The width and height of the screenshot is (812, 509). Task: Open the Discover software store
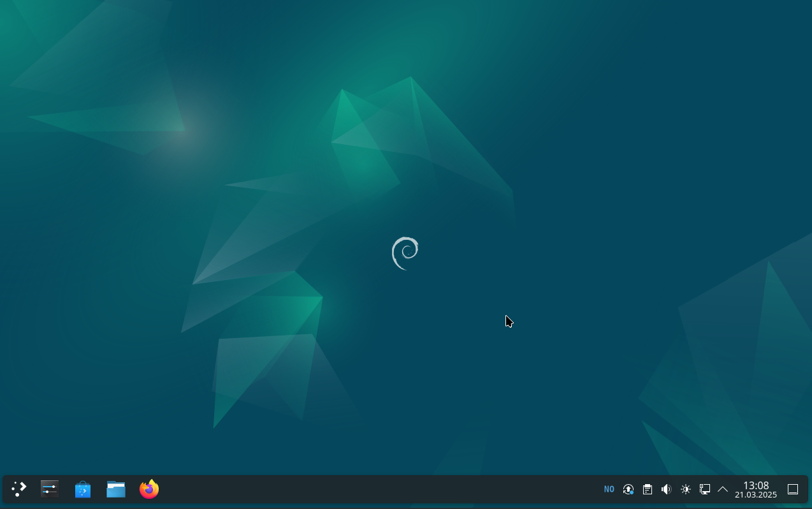tap(83, 489)
